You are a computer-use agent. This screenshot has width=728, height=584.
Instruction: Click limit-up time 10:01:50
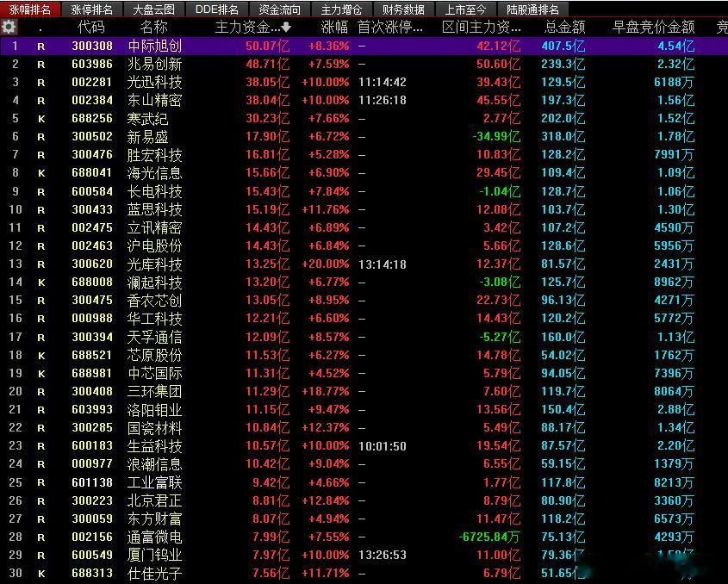click(x=383, y=446)
